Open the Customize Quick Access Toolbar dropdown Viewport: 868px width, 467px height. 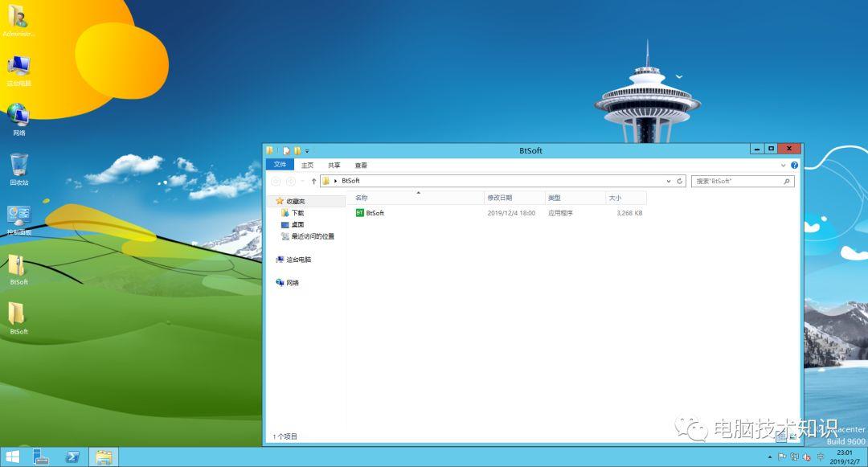pyautogui.click(x=307, y=151)
